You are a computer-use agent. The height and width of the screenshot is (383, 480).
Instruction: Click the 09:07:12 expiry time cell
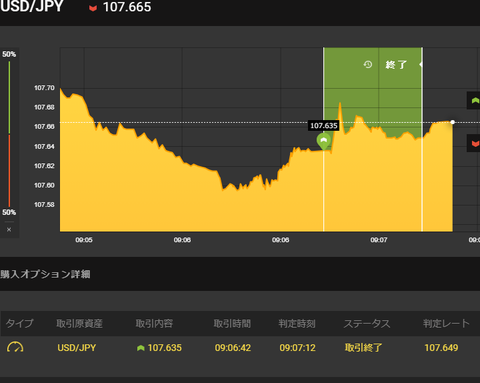coord(297,348)
